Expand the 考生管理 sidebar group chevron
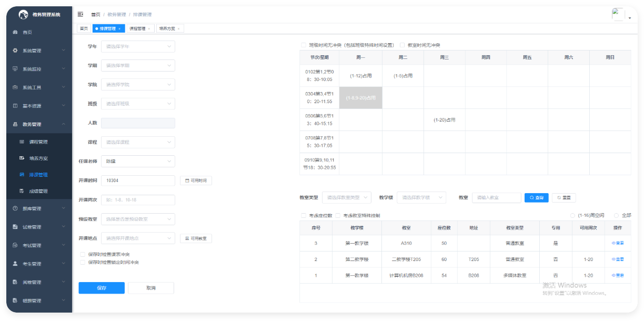644x321 pixels. (x=63, y=264)
